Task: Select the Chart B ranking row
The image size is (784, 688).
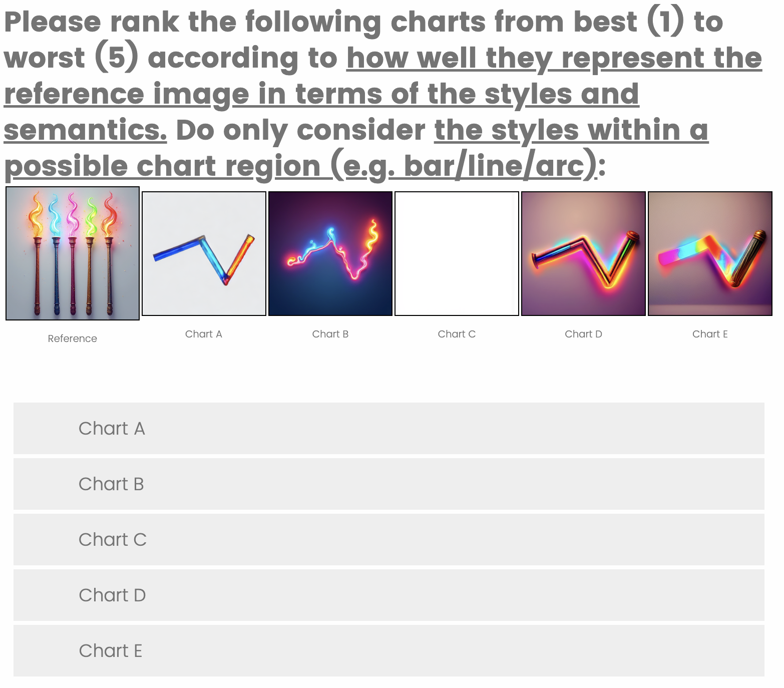Action: click(388, 484)
